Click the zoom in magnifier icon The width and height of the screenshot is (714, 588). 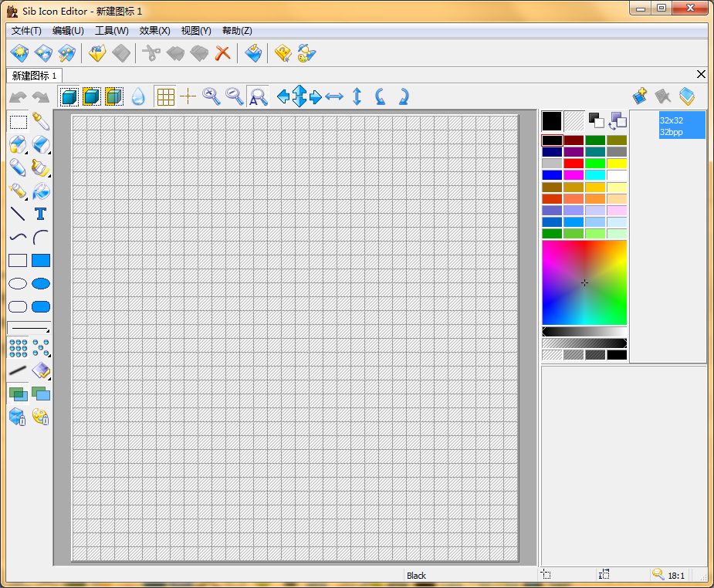[211, 96]
